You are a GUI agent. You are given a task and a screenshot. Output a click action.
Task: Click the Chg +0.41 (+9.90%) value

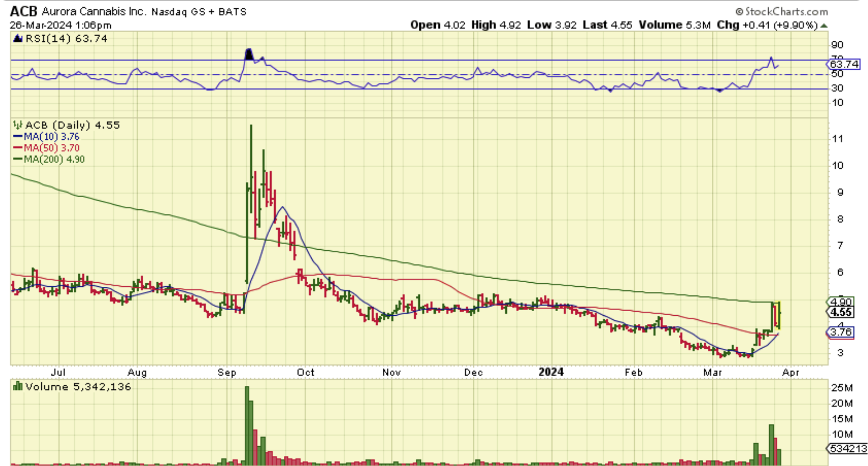[x=767, y=25]
